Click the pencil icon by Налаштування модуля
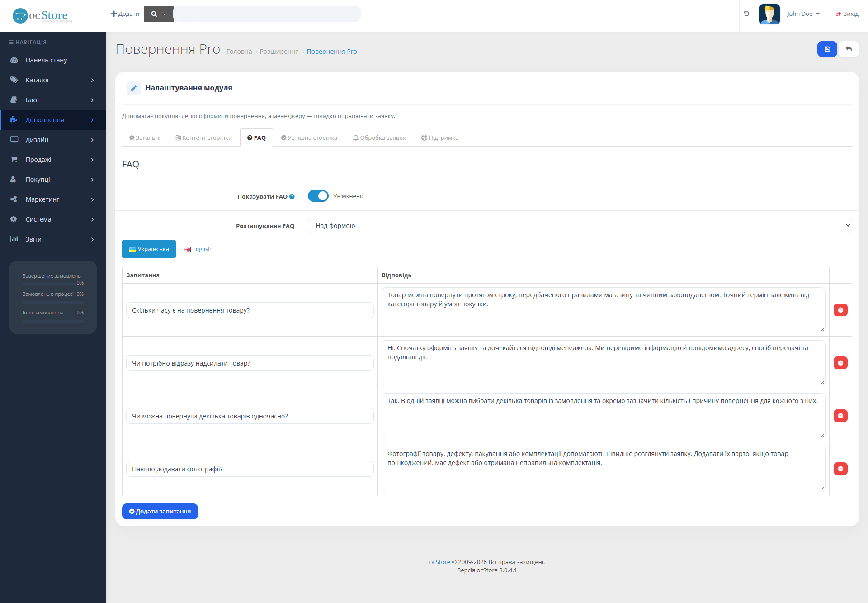Screen dimensions: 868x603 [134, 88]
